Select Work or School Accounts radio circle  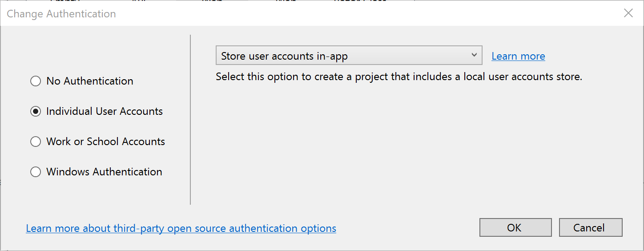click(x=36, y=142)
